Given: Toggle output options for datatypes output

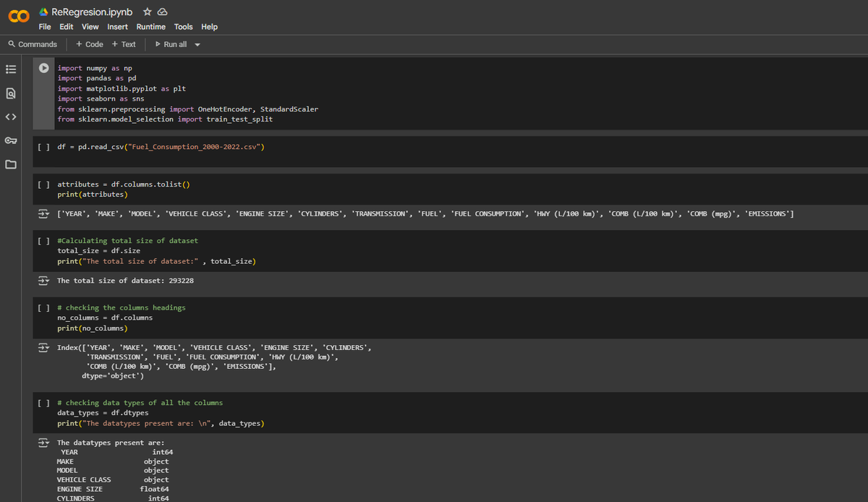Looking at the screenshot, I should (43, 442).
